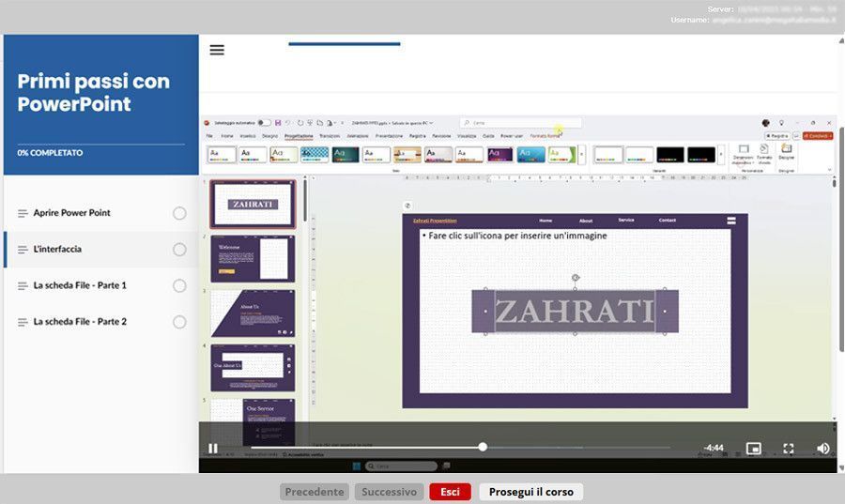This screenshot has width=845, height=504.
Task: Click the red Esci button
Action: click(450, 492)
